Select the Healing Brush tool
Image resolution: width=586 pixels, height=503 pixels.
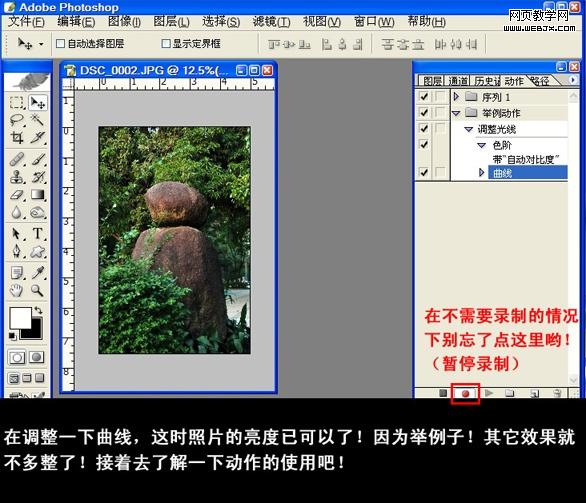17,160
